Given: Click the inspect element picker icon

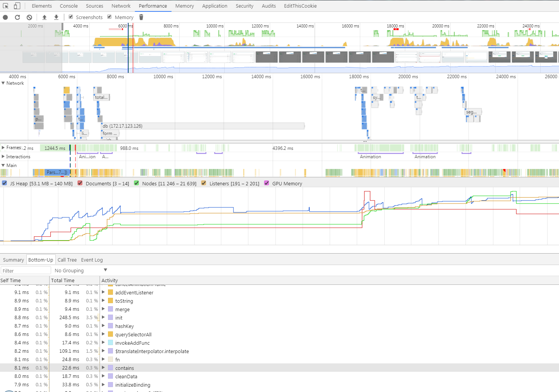Looking at the screenshot, I should coord(6,6).
